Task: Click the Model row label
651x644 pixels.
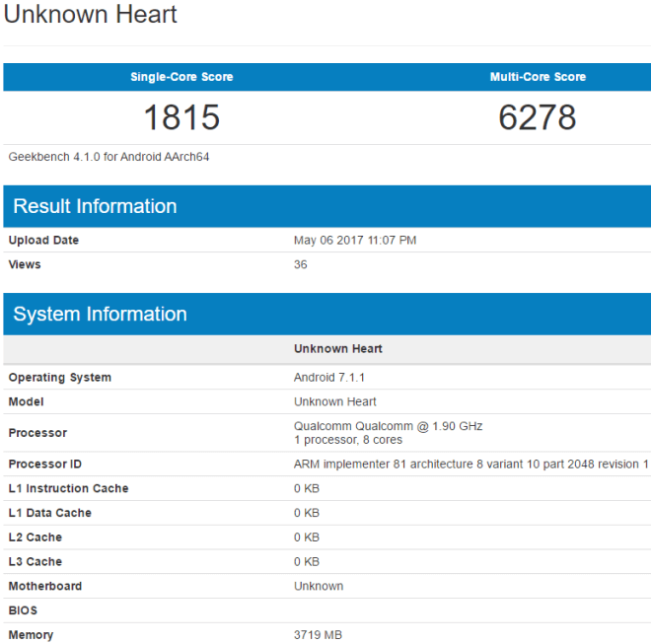Action: coord(26,402)
